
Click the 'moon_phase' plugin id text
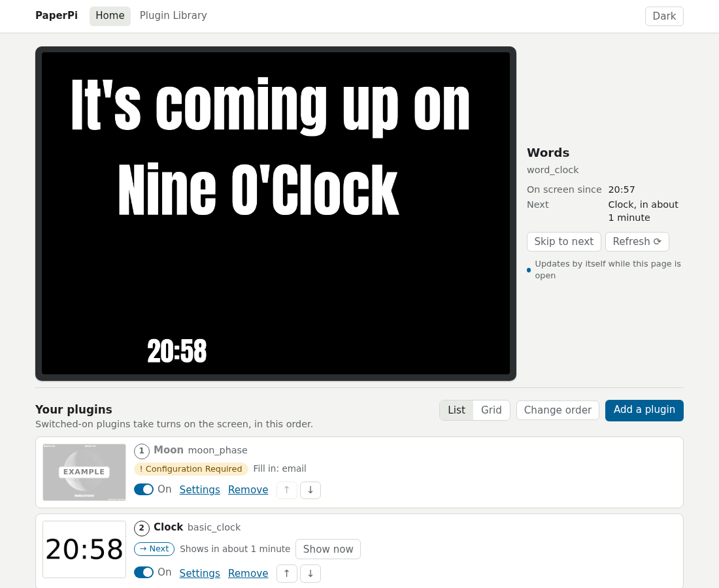coord(218,450)
